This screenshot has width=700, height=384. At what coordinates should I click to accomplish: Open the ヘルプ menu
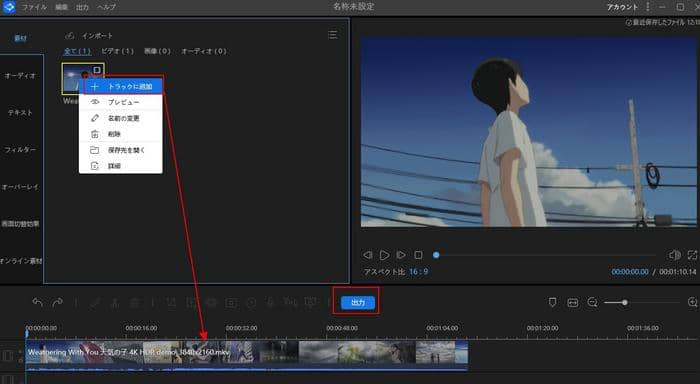coord(107,7)
